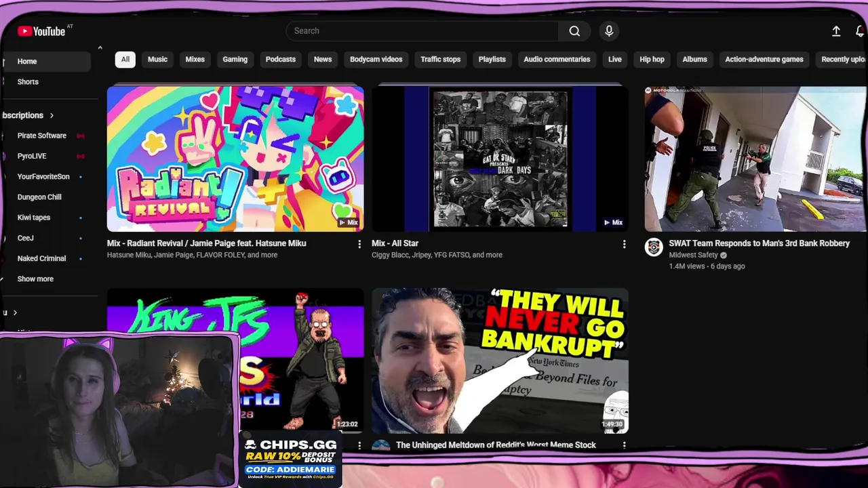Click Ciggy Blacc, Jripey artists line
The height and width of the screenshot is (488, 868).
(x=437, y=256)
